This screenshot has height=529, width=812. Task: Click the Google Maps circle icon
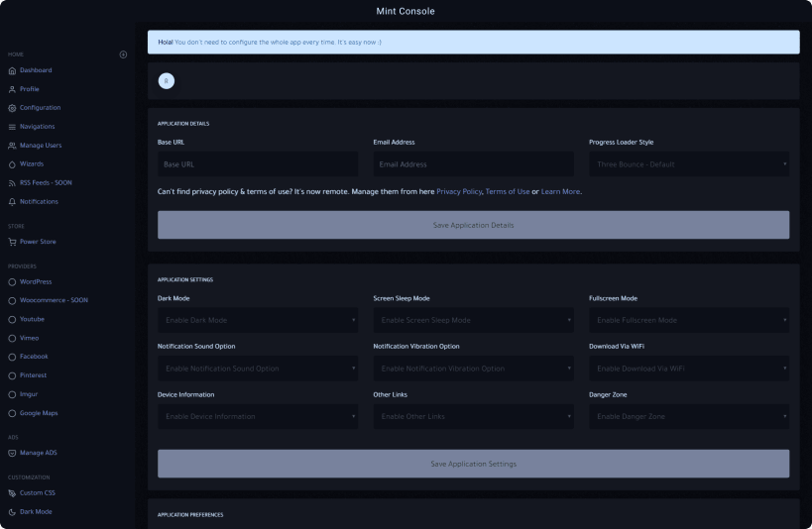point(12,413)
